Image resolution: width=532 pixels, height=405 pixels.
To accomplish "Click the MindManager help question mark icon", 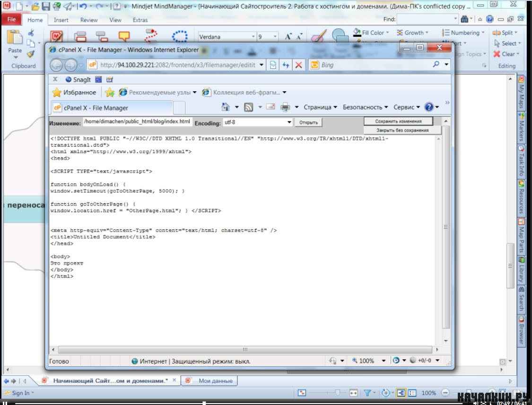I will coord(489,19).
